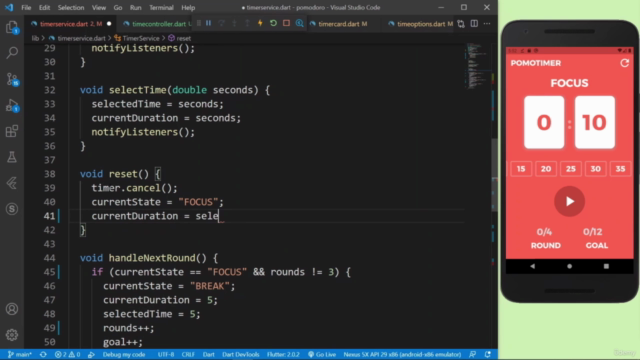Select Dart language mode

coord(209,354)
